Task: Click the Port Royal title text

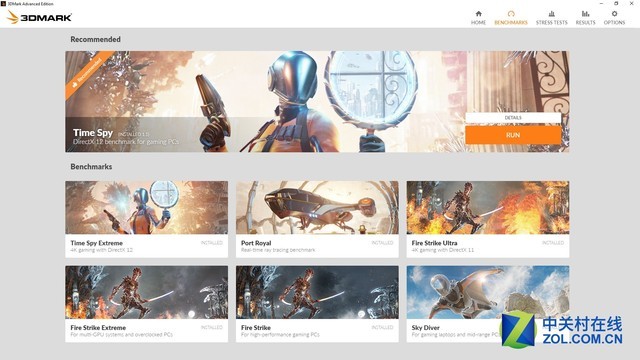Action: coord(256,243)
